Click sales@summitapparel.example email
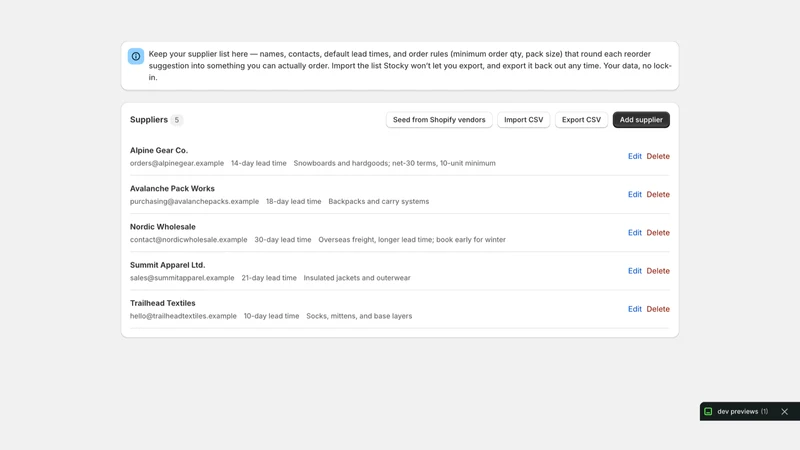 coord(182,278)
